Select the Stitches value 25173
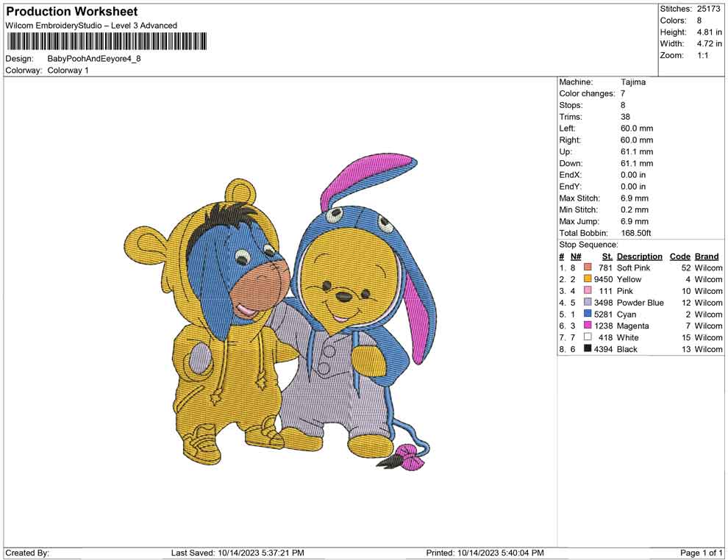 point(709,9)
